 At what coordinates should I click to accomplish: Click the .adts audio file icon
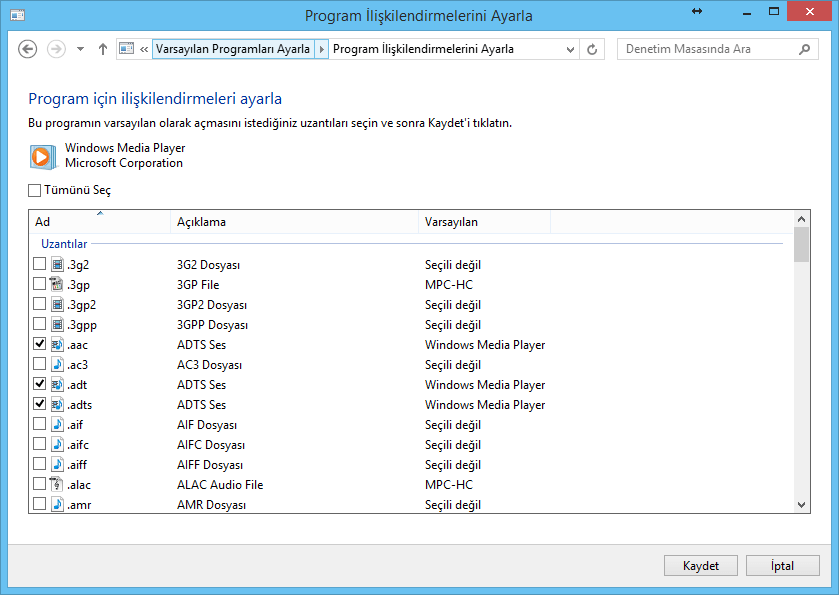click(57, 403)
